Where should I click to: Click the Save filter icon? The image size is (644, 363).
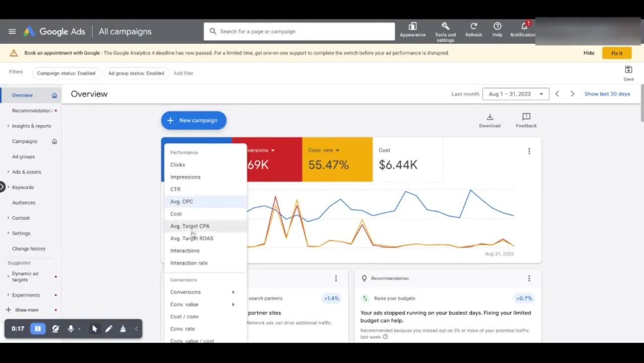click(x=629, y=73)
